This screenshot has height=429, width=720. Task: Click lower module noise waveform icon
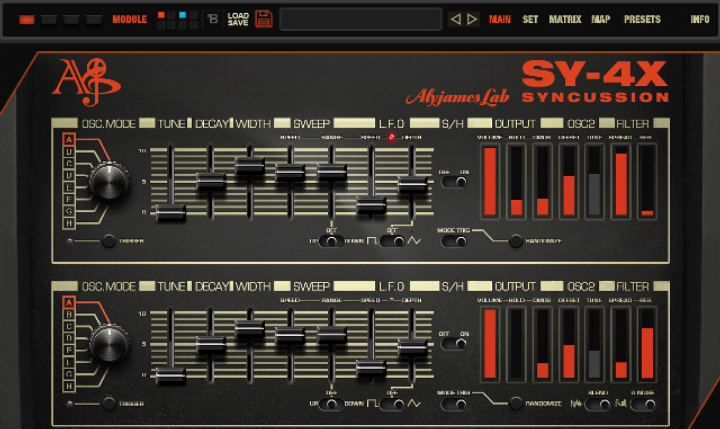576,404
